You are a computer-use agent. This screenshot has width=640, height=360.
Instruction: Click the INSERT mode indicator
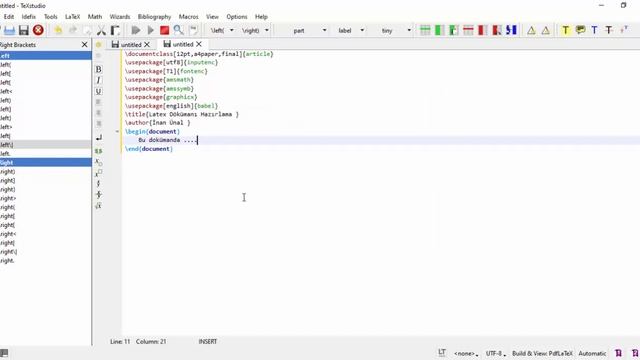(208, 341)
